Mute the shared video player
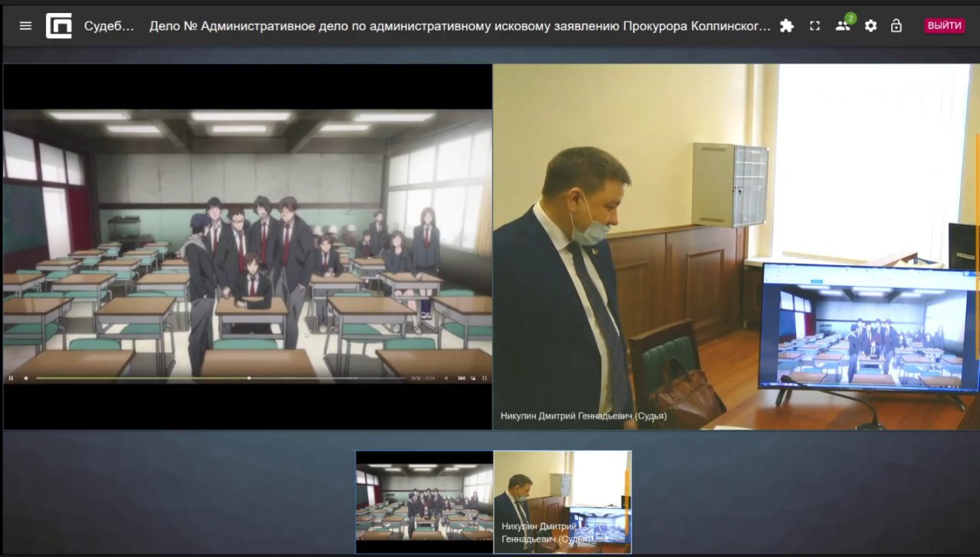 click(25, 378)
